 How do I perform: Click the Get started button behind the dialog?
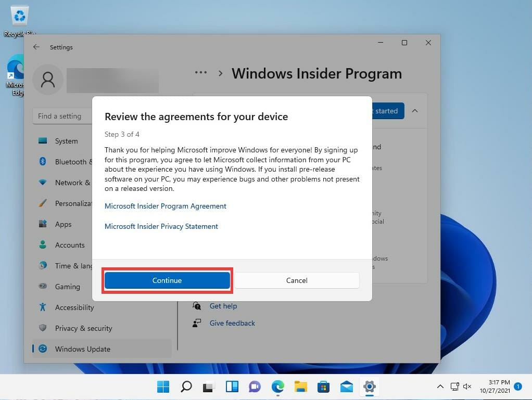pos(388,111)
